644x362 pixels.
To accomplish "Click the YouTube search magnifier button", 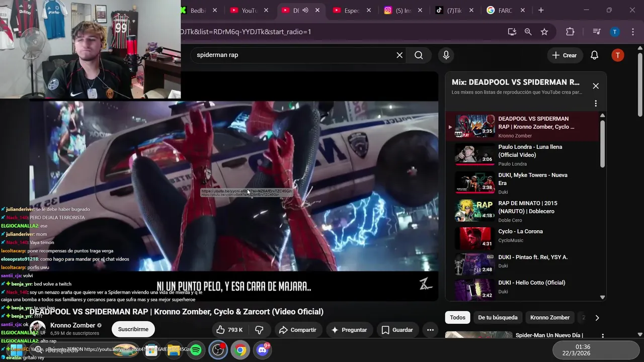I will coord(419,55).
